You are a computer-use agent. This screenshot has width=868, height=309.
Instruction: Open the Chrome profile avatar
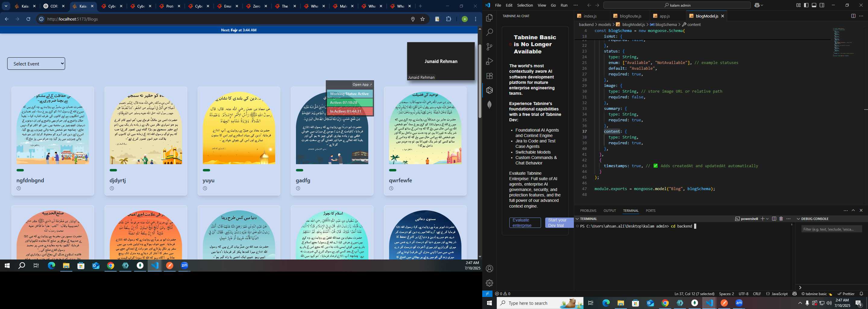click(x=465, y=19)
